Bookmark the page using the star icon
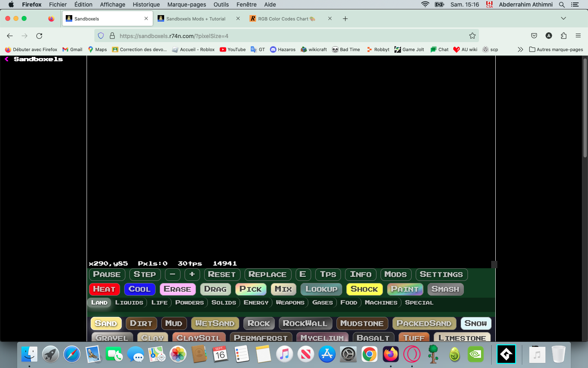This screenshot has width=588, height=368. point(472,36)
